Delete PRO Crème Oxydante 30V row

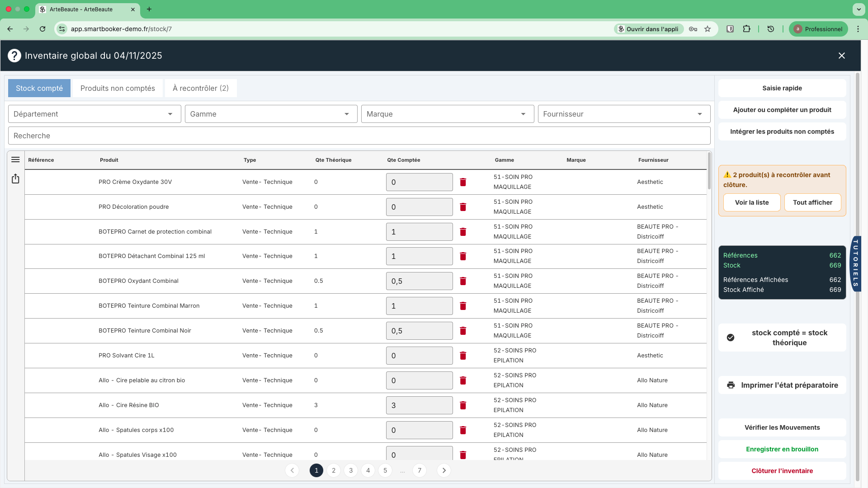(x=463, y=182)
